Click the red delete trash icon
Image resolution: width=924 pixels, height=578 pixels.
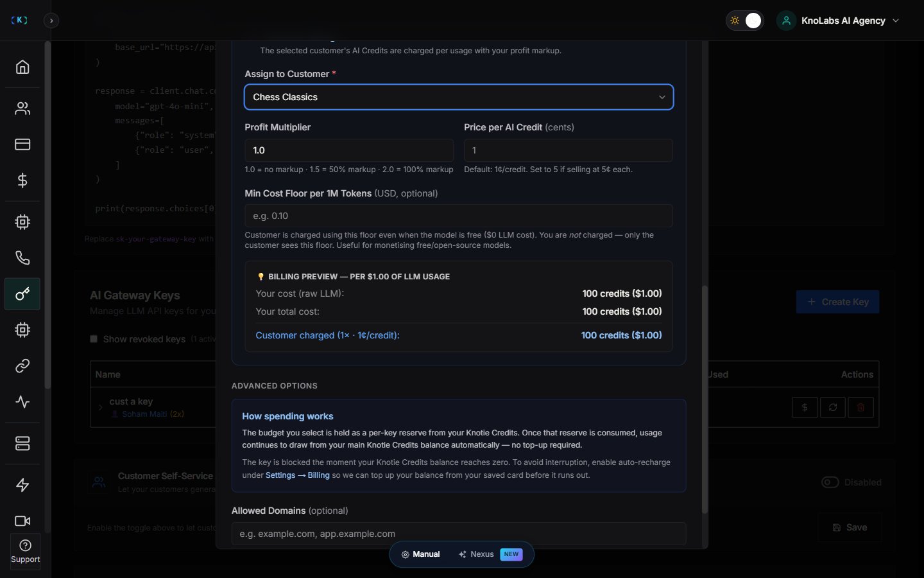point(861,407)
